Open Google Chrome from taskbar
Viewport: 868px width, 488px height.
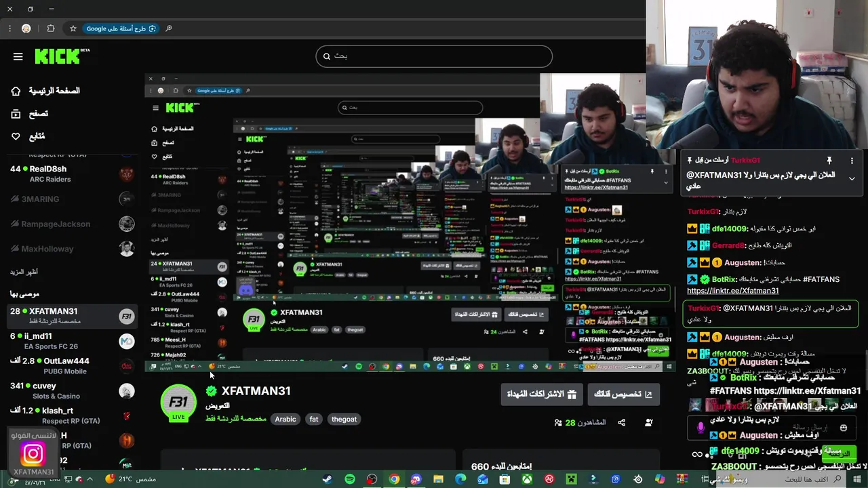click(394, 479)
